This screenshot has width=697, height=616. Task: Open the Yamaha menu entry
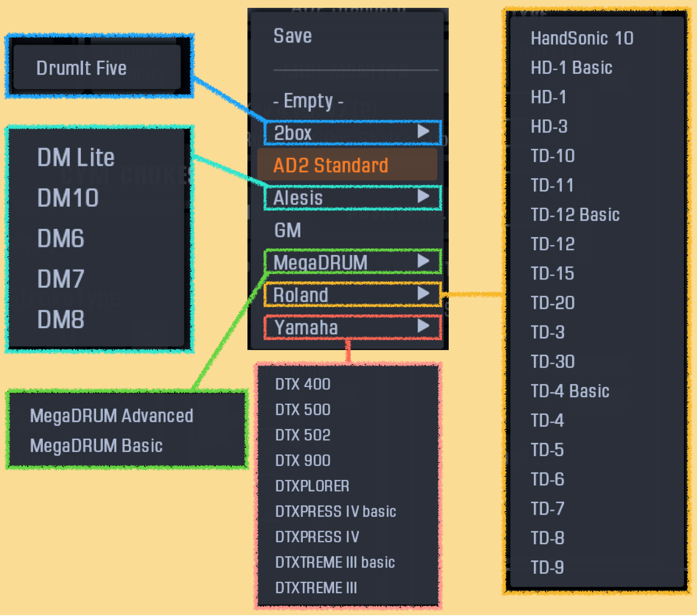tap(353, 327)
